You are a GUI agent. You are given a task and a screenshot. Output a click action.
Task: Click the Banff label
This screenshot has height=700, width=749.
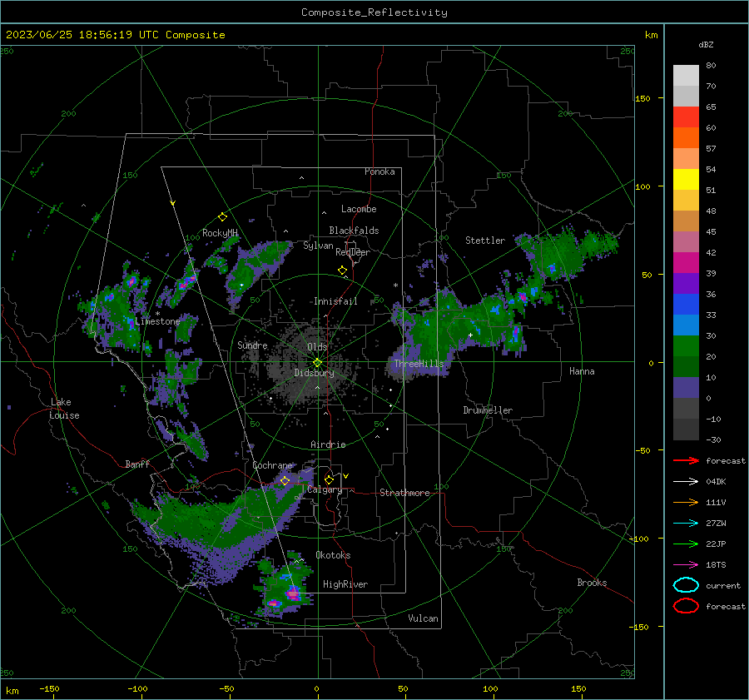[x=137, y=464]
